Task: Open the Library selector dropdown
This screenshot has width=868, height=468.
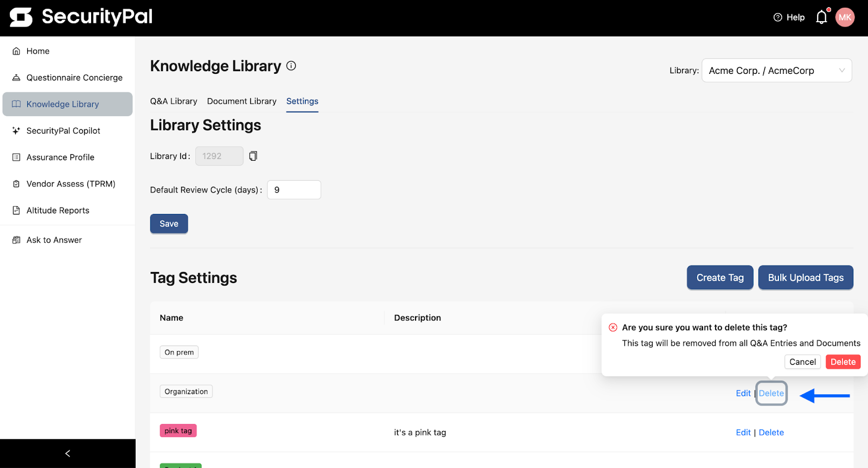Action: (x=777, y=71)
